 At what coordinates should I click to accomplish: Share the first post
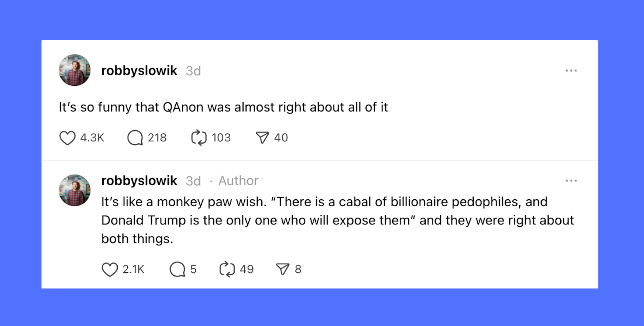point(262,137)
